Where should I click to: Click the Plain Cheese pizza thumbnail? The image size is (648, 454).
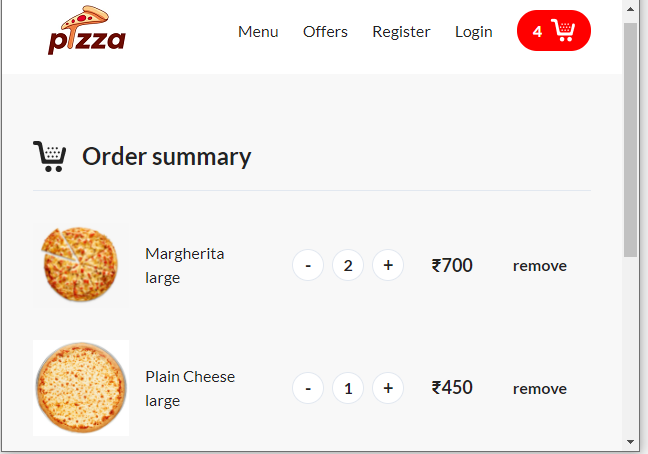tap(81, 388)
